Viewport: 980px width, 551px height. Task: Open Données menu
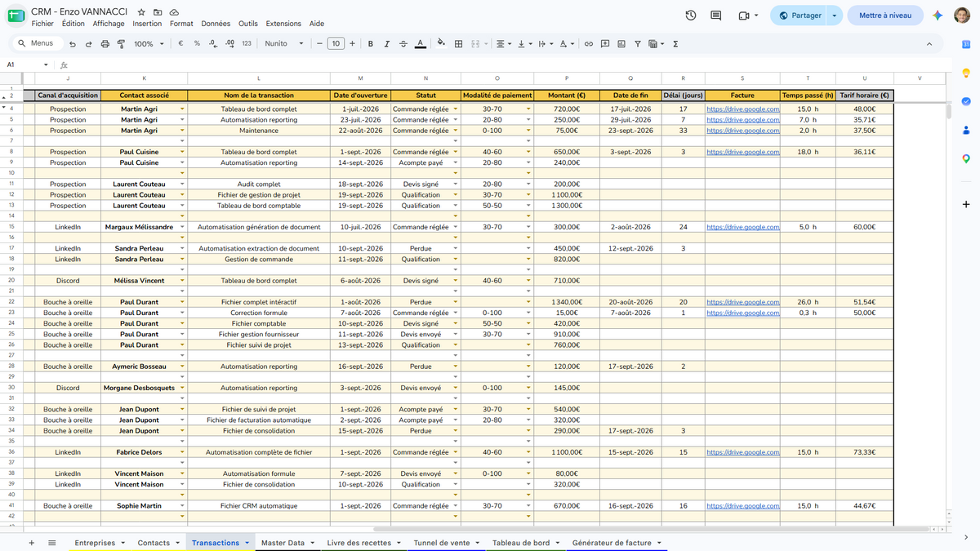216,24
